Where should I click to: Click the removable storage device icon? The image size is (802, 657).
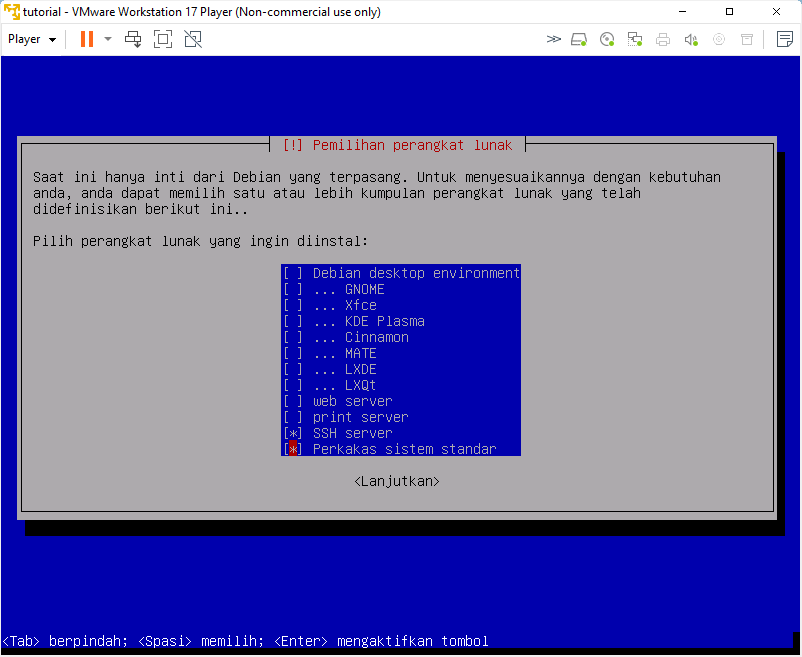(x=747, y=39)
